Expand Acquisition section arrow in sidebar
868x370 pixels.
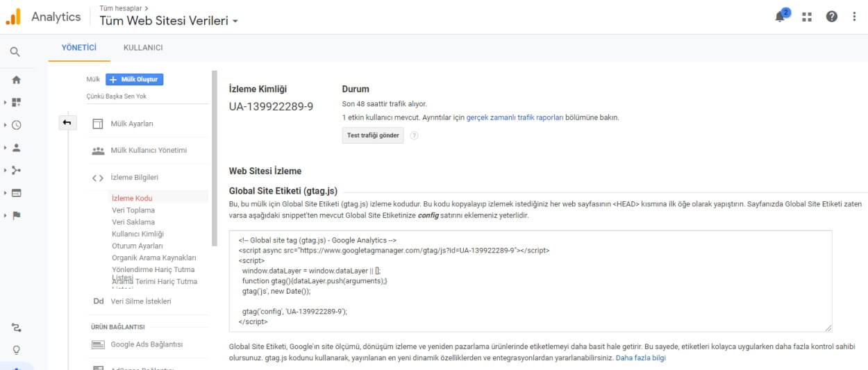6,170
